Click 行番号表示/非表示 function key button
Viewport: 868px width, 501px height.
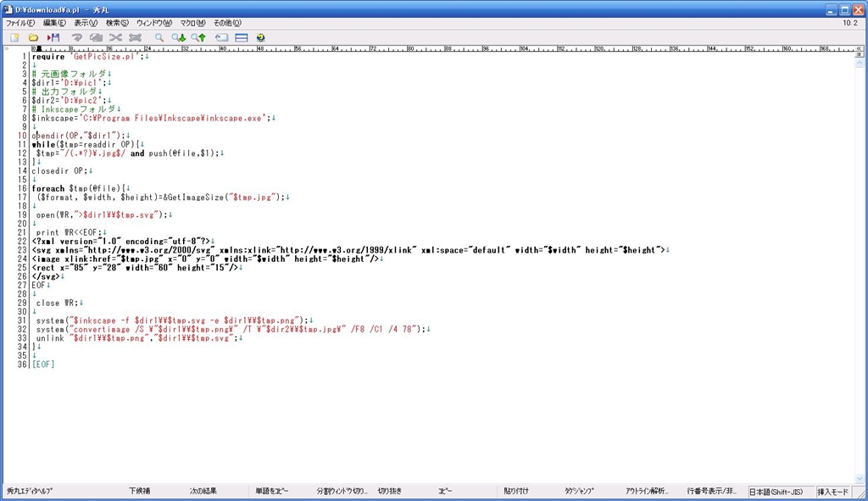pyautogui.click(x=711, y=491)
